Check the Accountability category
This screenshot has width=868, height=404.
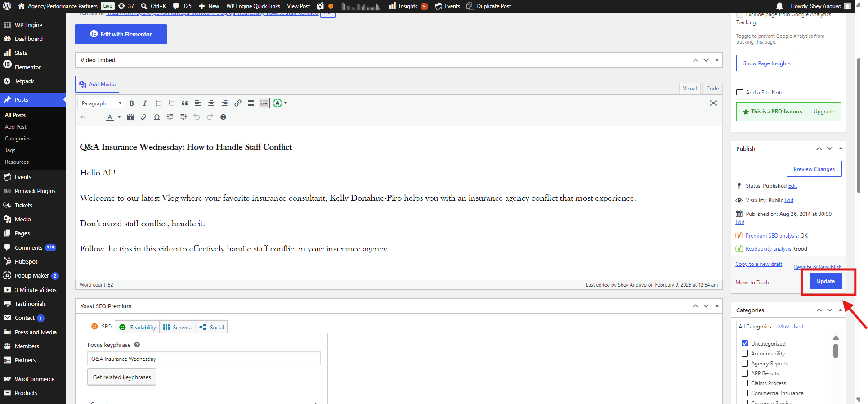pos(745,354)
